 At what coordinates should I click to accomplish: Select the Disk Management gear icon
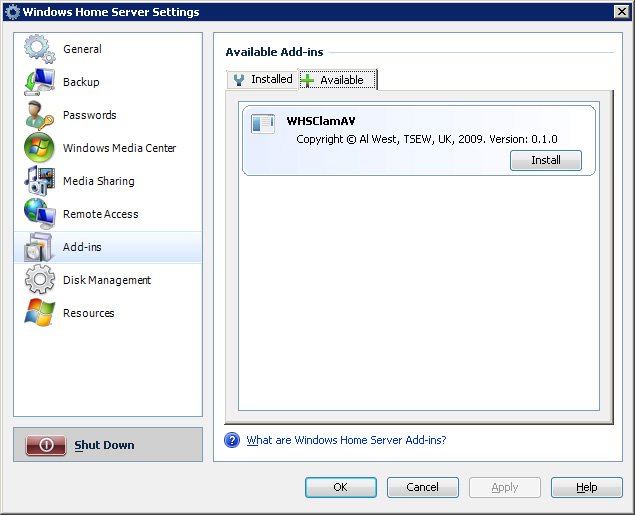(x=39, y=280)
